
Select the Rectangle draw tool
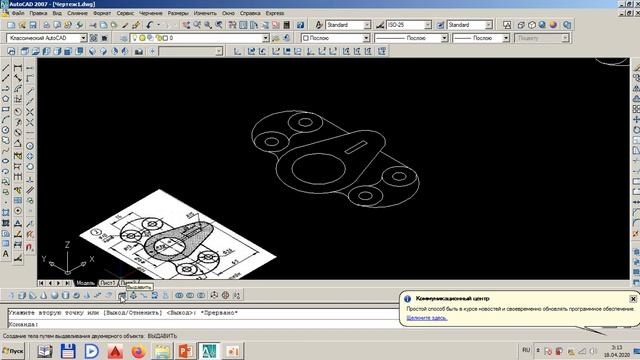(x=6, y=109)
